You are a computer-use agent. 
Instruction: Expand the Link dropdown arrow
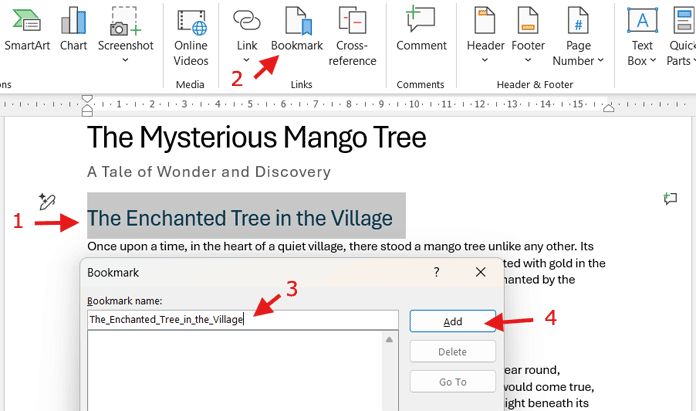point(247,60)
